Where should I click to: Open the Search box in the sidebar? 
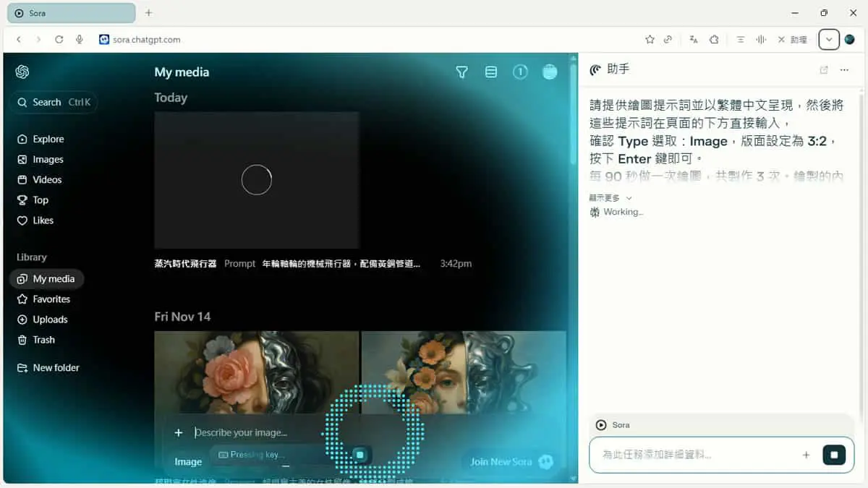click(54, 102)
